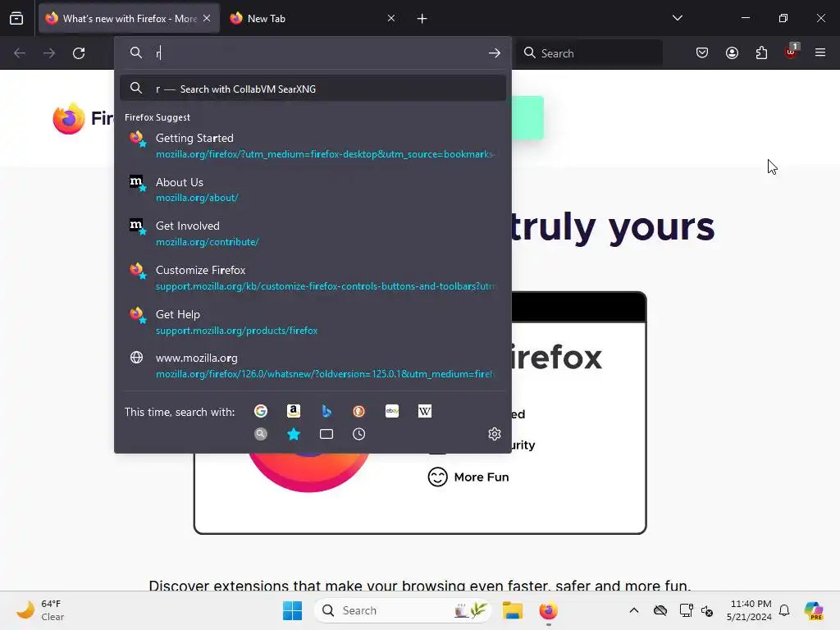This screenshot has height=630, width=840.
Task: Reload the current page
Action: coord(79,53)
